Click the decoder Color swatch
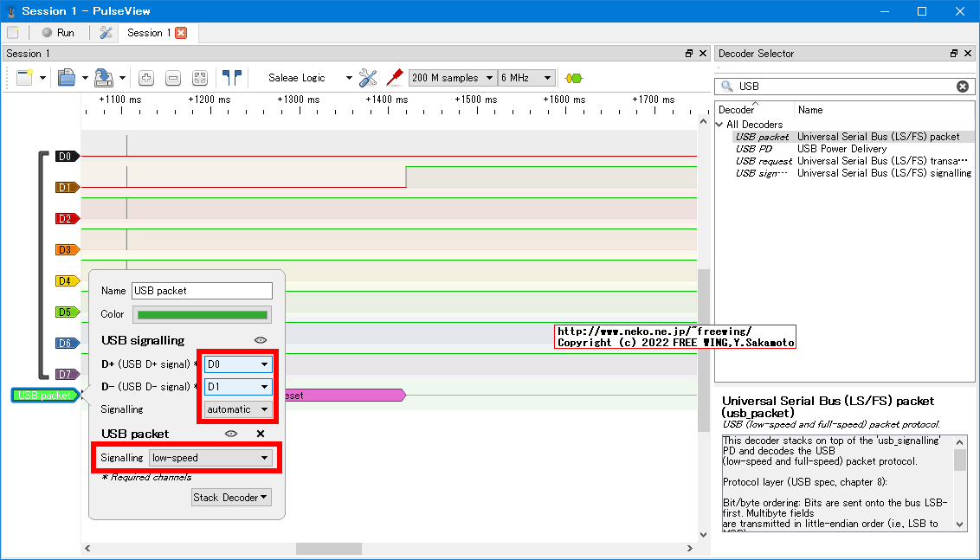The image size is (980, 560). coord(202,314)
